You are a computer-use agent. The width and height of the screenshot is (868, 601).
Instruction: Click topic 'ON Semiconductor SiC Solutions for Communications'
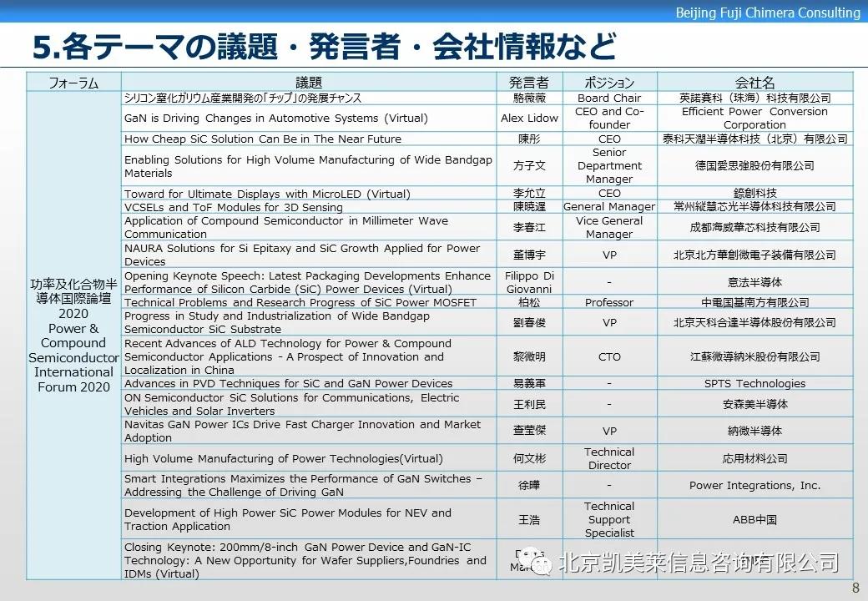point(292,404)
